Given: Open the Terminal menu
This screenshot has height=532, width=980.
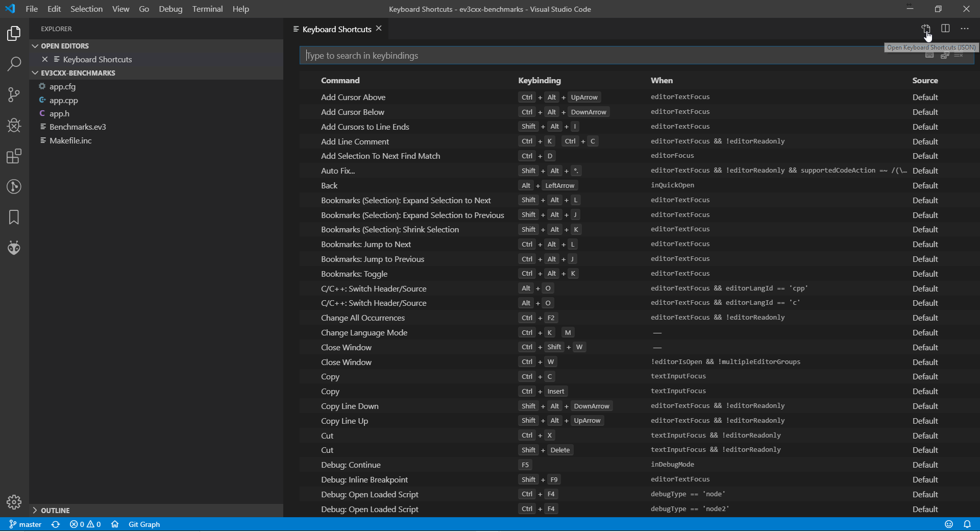Looking at the screenshot, I should (207, 9).
